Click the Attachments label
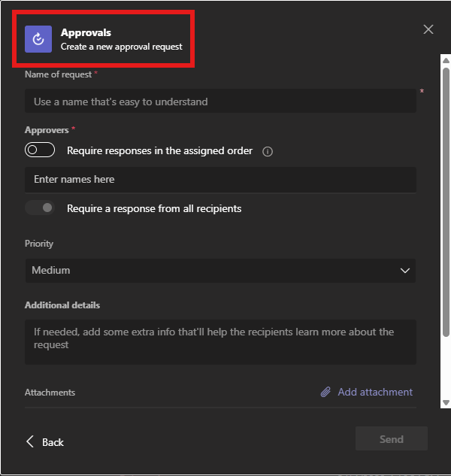Viewport: 451px width, 476px height. (x=50, y=393)
